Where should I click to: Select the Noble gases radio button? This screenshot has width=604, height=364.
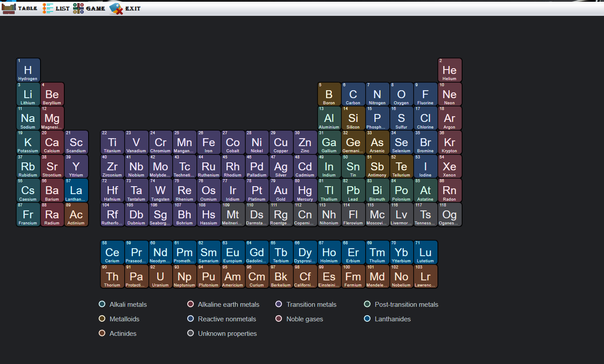click(279, 319)
